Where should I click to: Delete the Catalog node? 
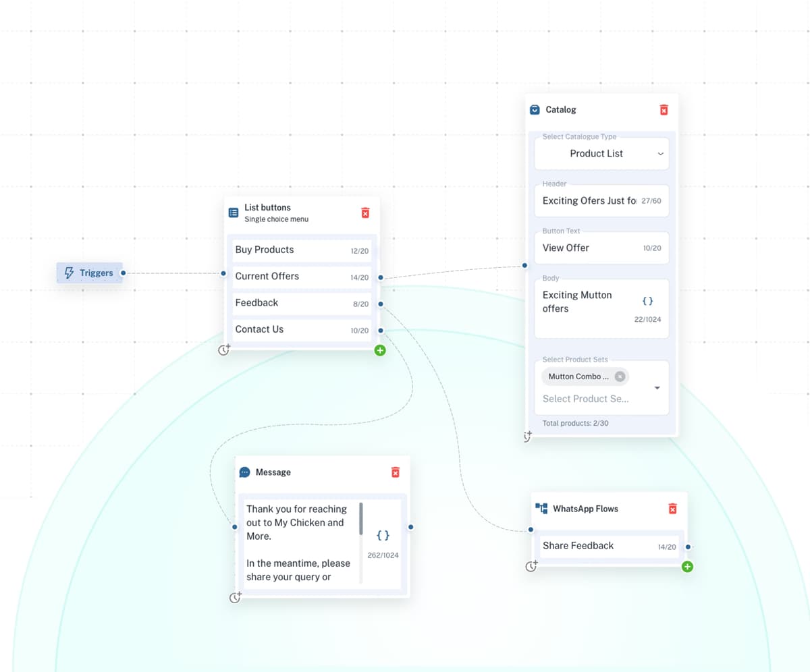click(x=664, y=109)
